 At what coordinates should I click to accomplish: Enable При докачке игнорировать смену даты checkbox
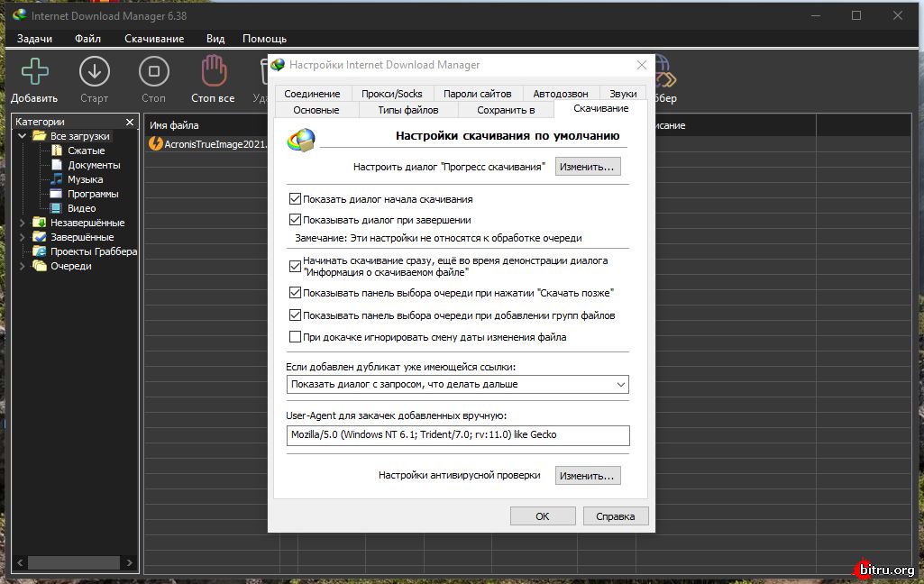click(296, 337)
